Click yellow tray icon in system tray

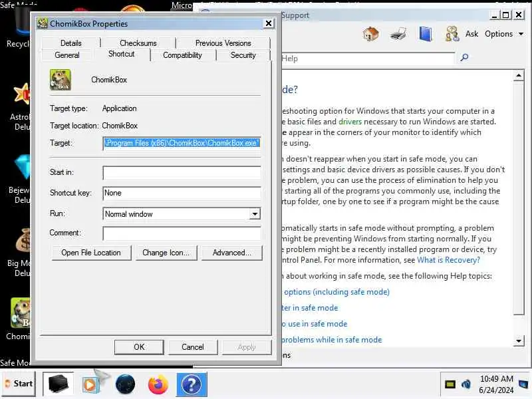pos(450,384)
